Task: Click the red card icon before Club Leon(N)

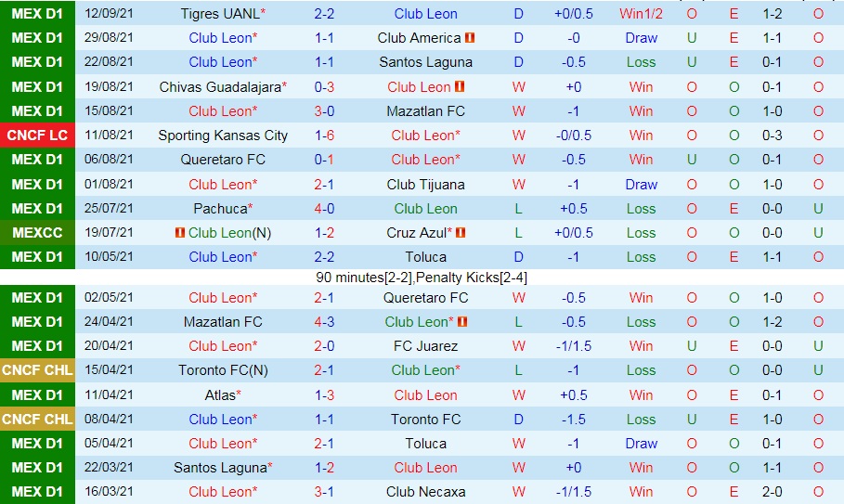Action: click(x=180, y=232)
